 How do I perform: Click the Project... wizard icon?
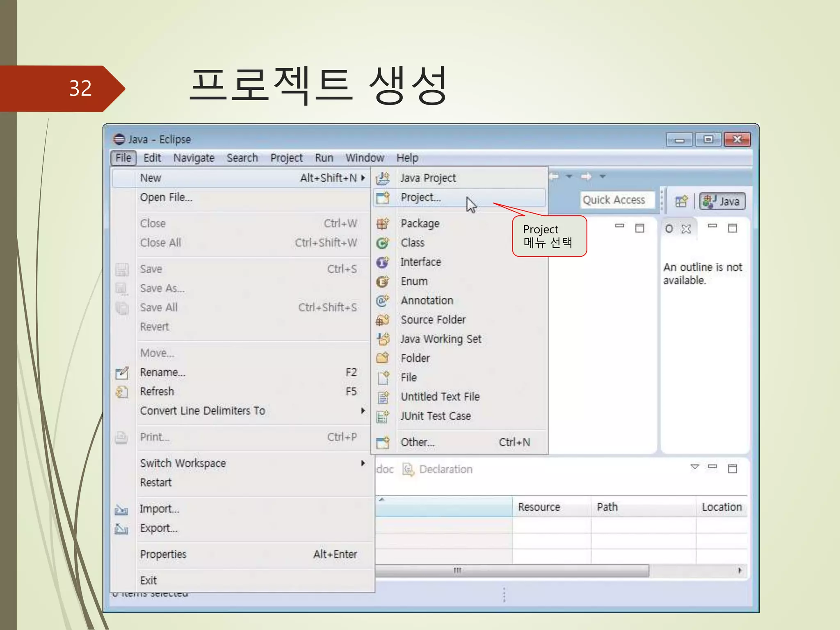pyautogui.click(x=383, y=198)
